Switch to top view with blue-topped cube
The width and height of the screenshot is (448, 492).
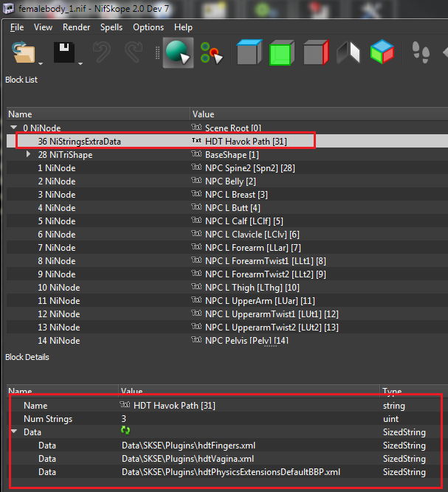(x=249, y=52)
